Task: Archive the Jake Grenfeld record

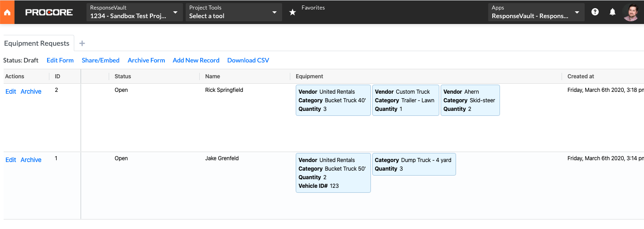Action: coord(31,160)
